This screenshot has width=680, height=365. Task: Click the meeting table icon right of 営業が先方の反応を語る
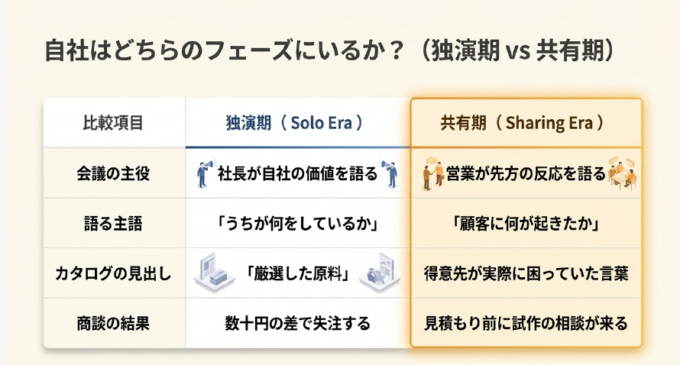tap(622, 173)
